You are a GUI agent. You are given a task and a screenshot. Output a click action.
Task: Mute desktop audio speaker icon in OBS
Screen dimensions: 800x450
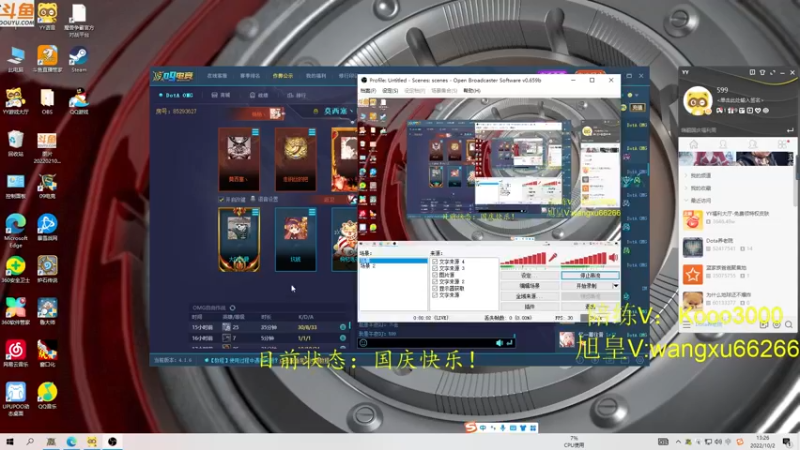point(613,257)
